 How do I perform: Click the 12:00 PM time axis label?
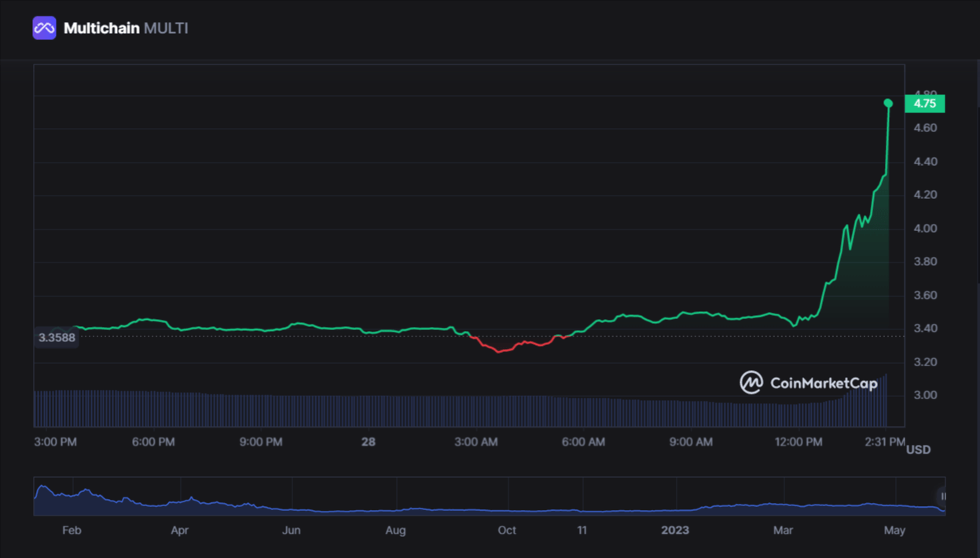[798, 442]
